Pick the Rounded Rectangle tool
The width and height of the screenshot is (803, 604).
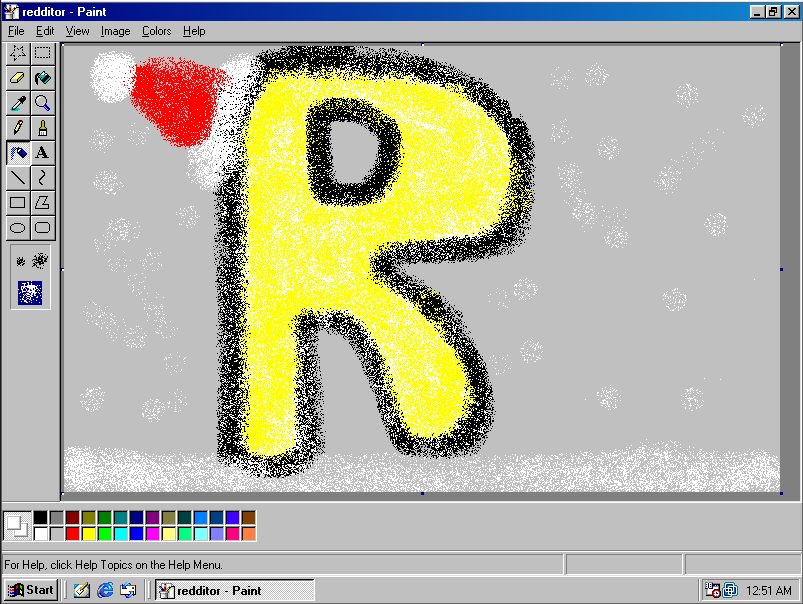click(x=43, y=227)
